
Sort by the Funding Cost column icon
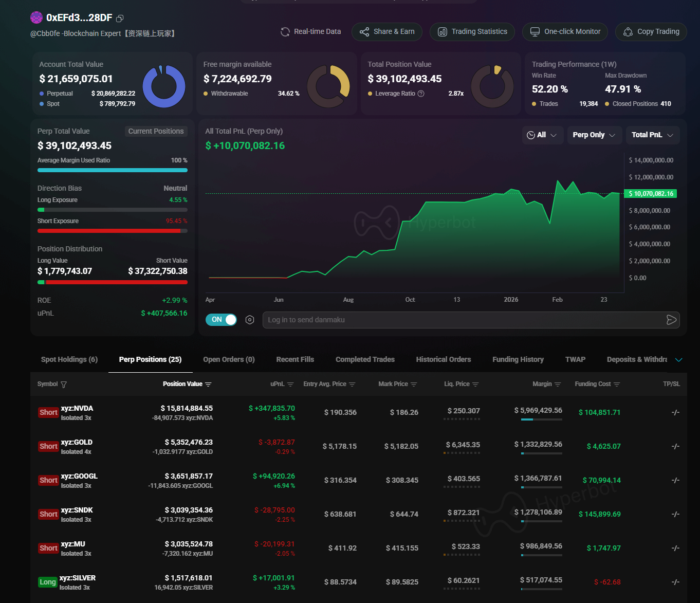click(617, 385)
